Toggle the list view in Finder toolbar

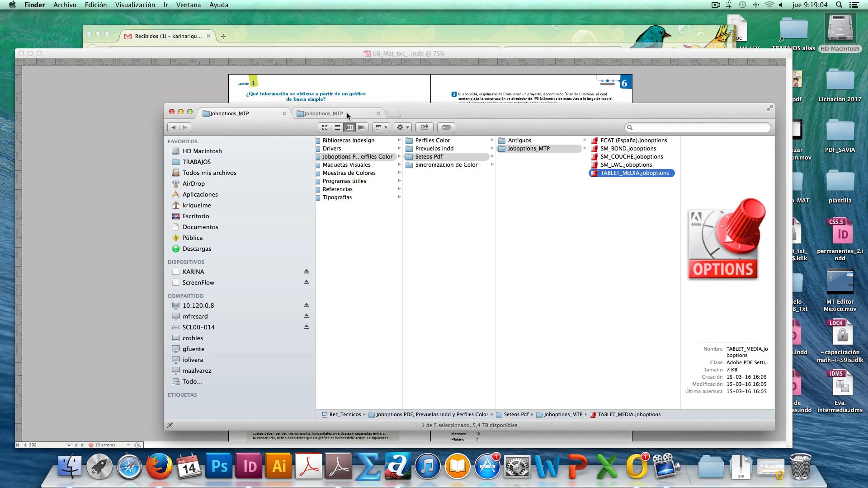(337, 127)
